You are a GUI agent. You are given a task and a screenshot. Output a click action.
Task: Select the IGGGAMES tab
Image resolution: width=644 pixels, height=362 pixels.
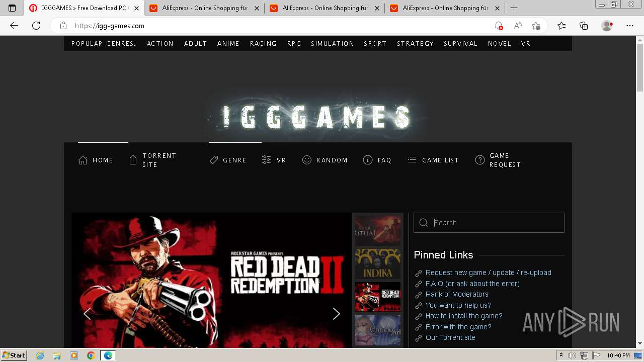click(84, 8)
